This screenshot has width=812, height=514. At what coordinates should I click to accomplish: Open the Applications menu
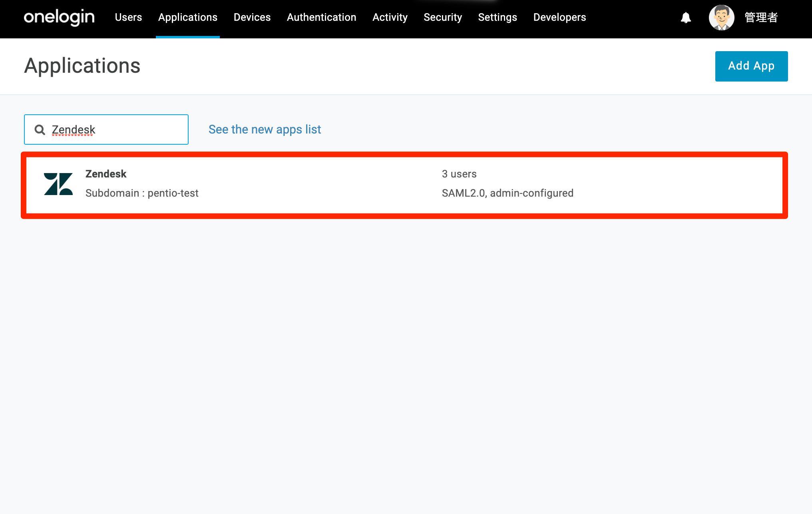coord(188,17)
